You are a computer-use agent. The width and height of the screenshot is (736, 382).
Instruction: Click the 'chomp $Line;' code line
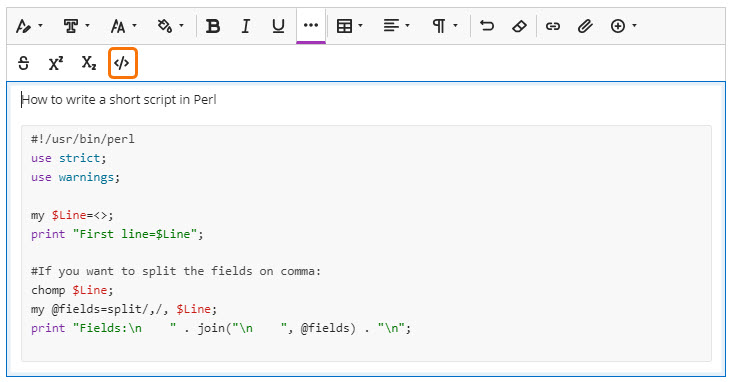coord(72,290)
